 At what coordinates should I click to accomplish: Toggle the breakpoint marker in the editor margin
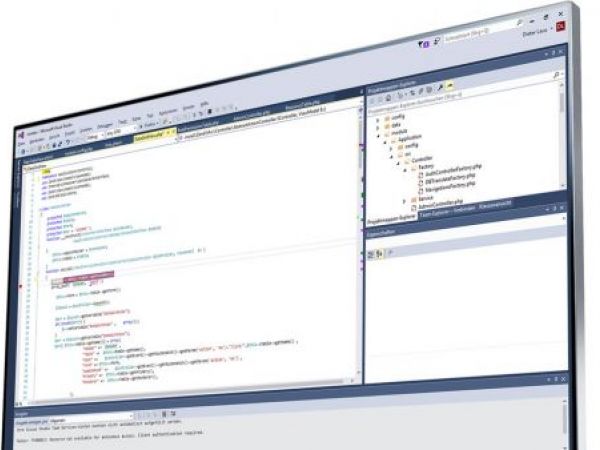(20, 286)
